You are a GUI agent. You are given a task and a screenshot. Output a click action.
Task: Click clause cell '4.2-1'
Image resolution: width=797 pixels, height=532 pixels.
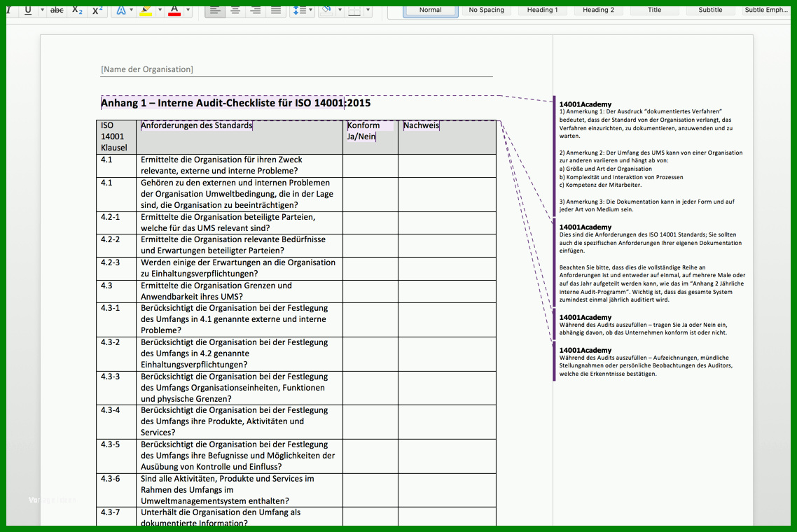[116, 223]
